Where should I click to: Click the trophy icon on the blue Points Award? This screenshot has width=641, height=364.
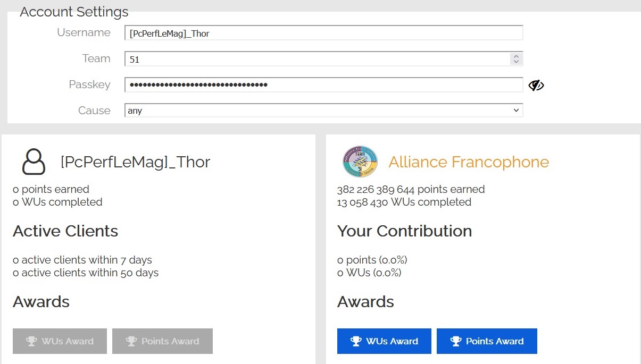[455, 341]
